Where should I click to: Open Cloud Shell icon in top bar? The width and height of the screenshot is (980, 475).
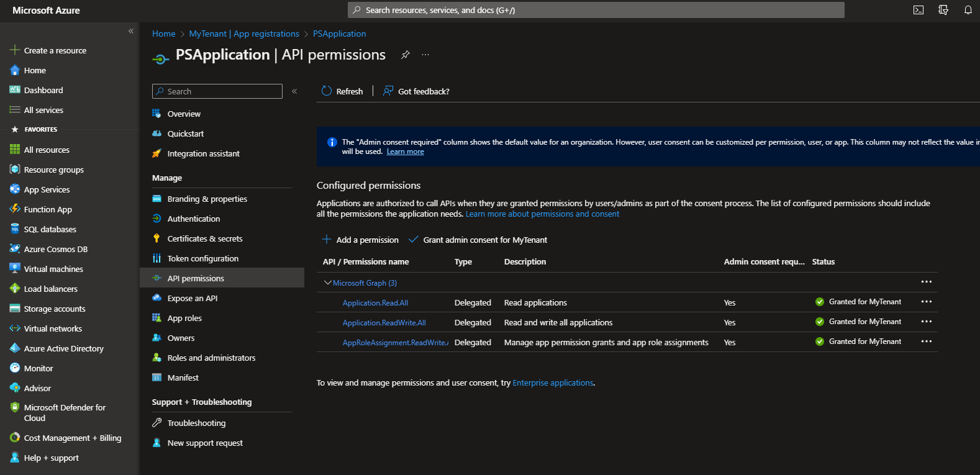click(919, 10)
